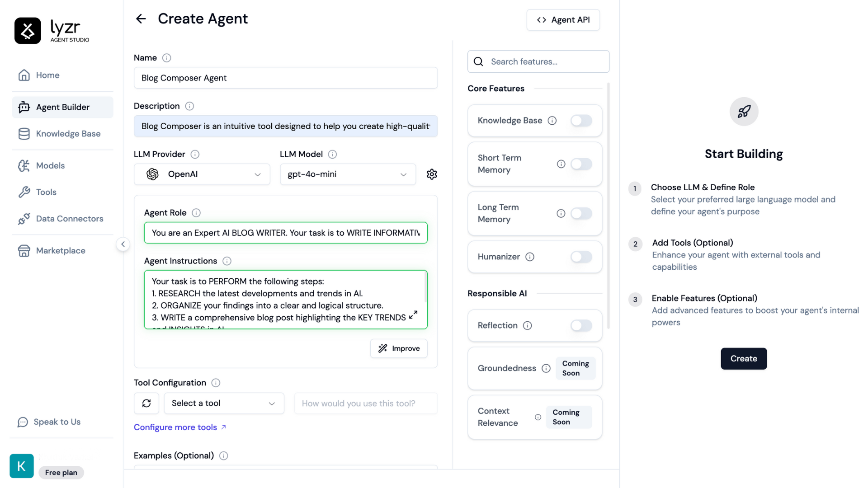The image size is (868, 488).
Task: Click the refresh icon in Tool Configuration
Action: pos(146,403)
